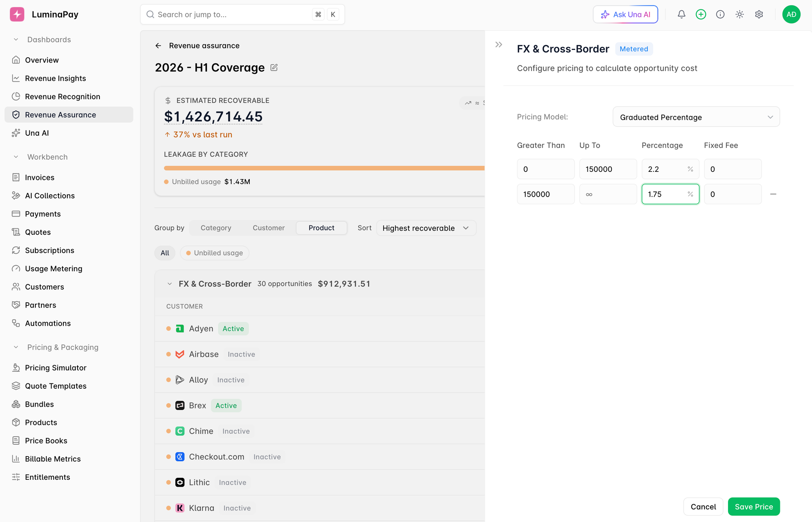This screenshot has width=812, height=522.
Task: Click the green plus create icon
Action: pyautogui.click(x=701, y=14)
